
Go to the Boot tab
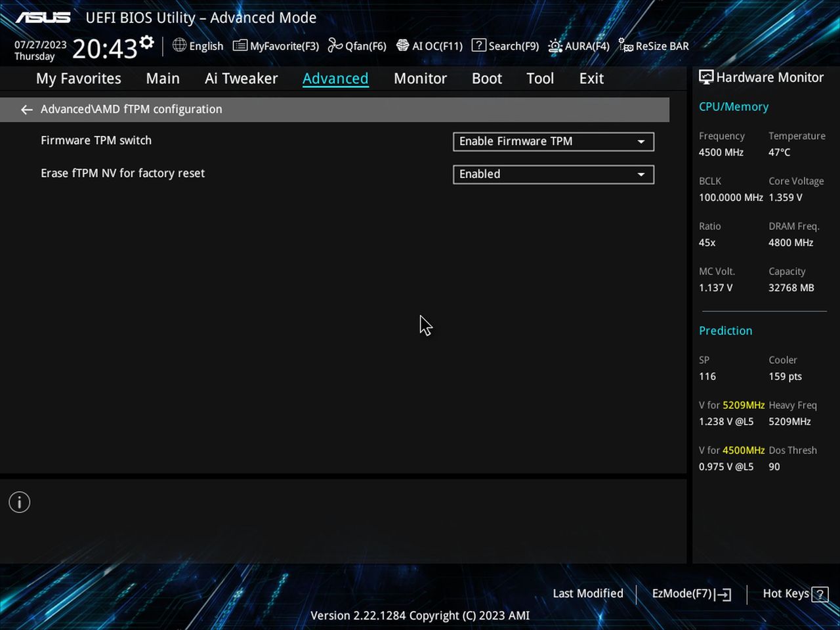487,79
